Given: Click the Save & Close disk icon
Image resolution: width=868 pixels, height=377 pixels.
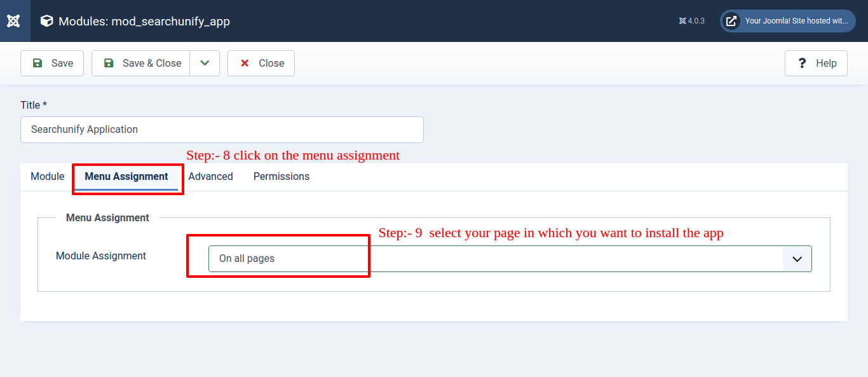Looking at the screenshot, I should point(109,63).
